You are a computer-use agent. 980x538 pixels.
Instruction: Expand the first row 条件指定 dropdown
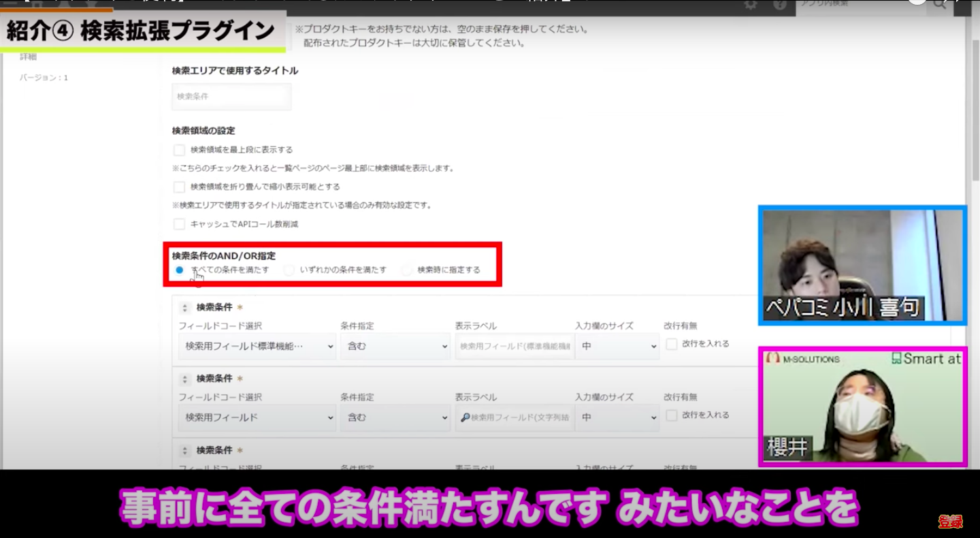click(x=395, y=346)
